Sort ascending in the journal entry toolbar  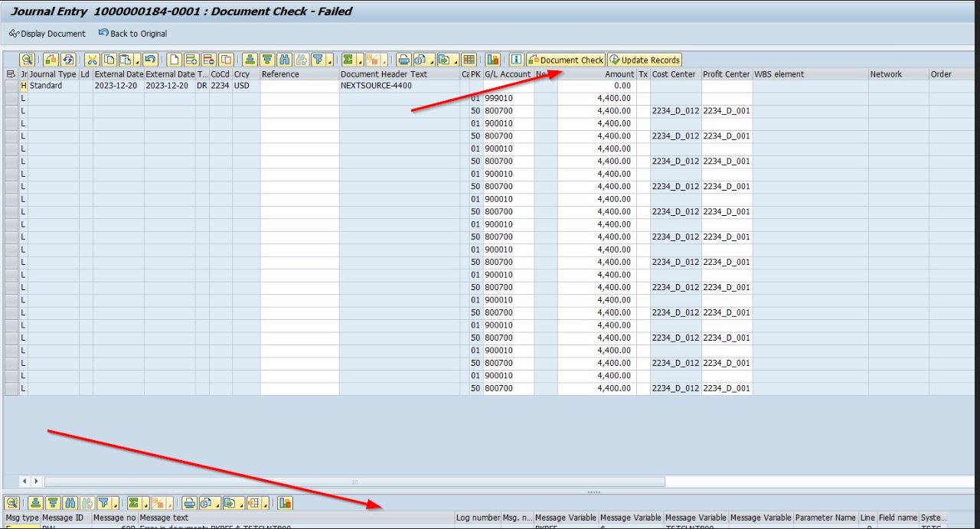(x=250, y=60)
